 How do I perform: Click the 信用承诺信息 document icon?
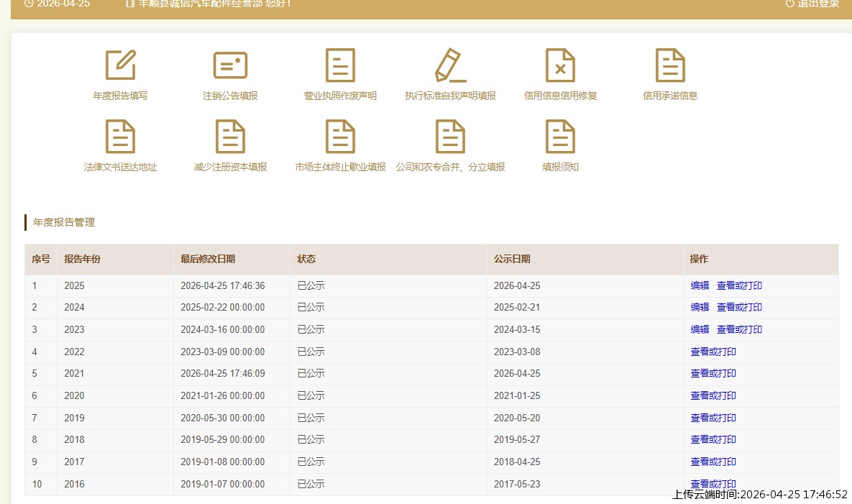coord(670,66)
